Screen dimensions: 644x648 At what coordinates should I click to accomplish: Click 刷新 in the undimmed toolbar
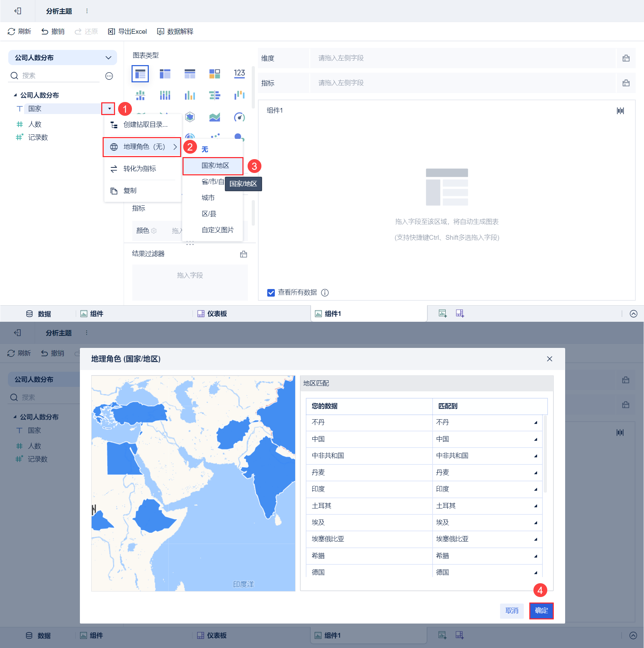point(19,32)
